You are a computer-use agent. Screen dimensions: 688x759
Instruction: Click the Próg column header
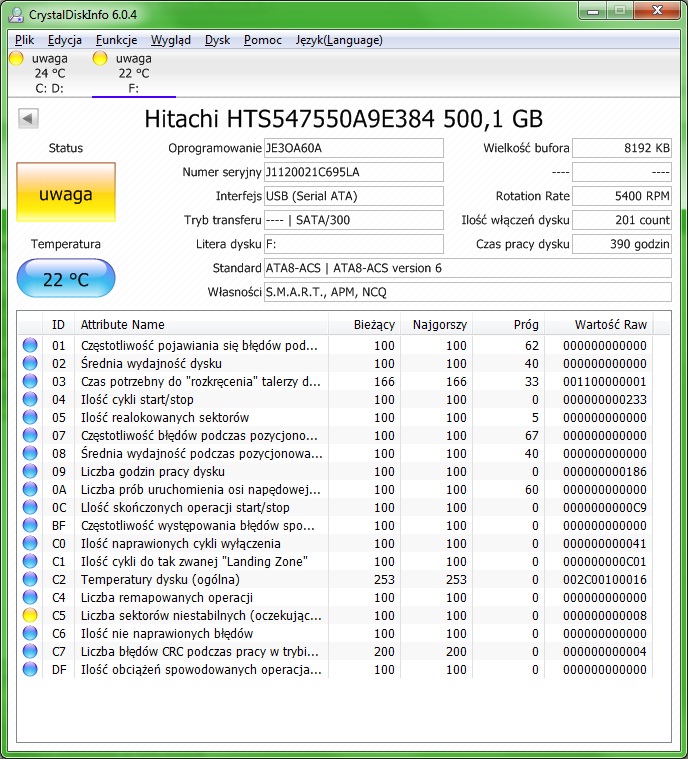[x=508, y=325]
